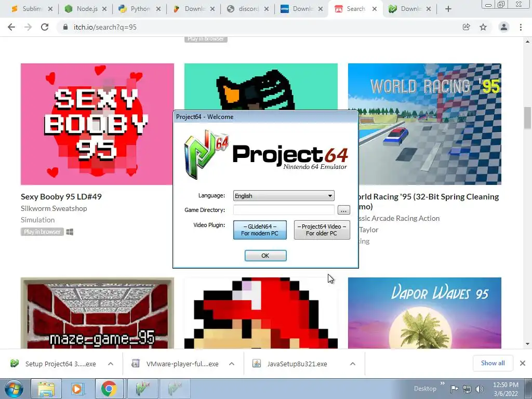Click first Project64 taskbar icon
Screen dimensions: 532x399
click(142, 389)
